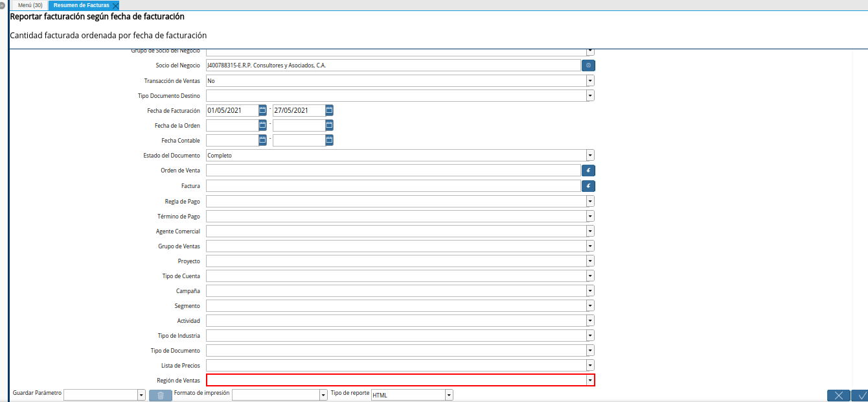This screenshot has width=868, height=402.
Task: Switch to Menú (30) tab
Action: click(30, 5)
